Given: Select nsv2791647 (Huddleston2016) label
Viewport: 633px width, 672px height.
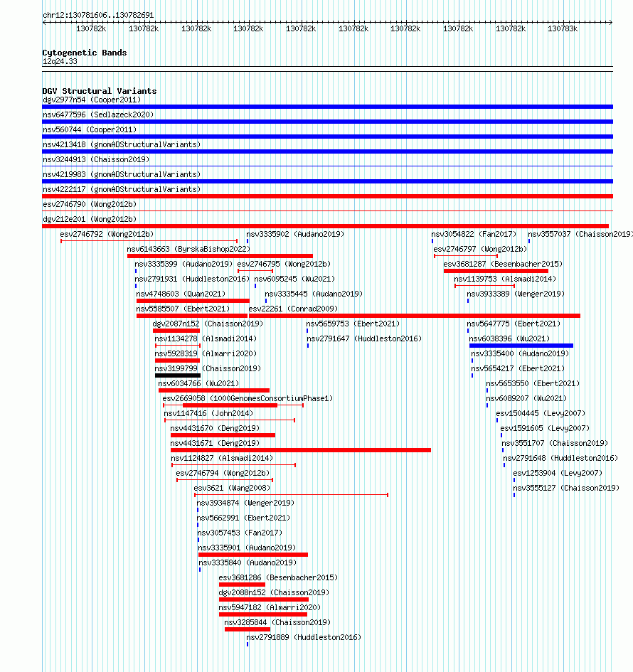Looking at the screenshot, I should coord(364,339).
